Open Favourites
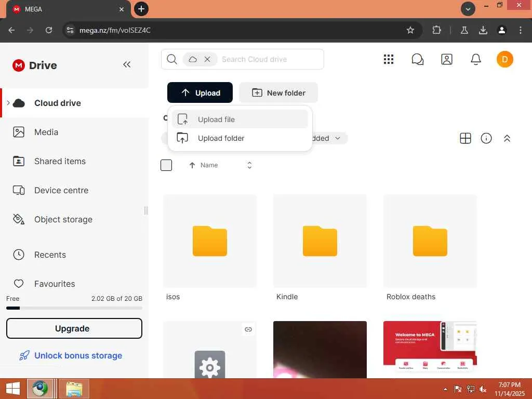532x399 pixels. point(54,284)
